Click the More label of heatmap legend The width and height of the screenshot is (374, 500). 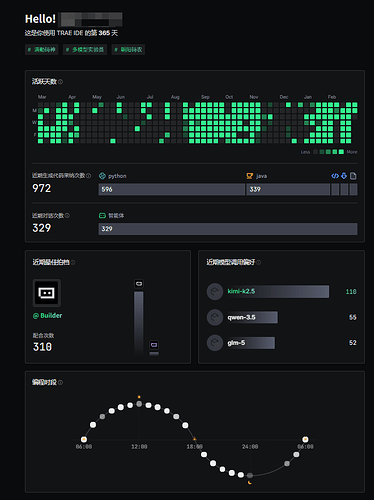click(x=352, y=152)
